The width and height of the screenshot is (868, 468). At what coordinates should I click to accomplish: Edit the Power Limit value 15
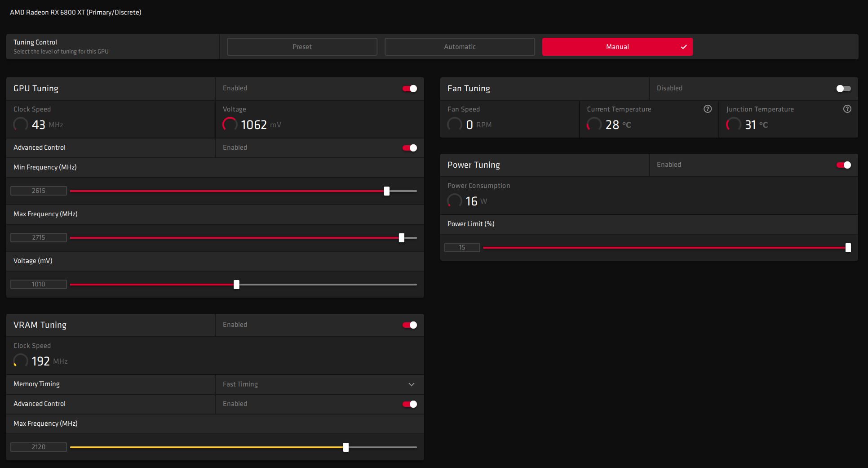coord(462,247)
